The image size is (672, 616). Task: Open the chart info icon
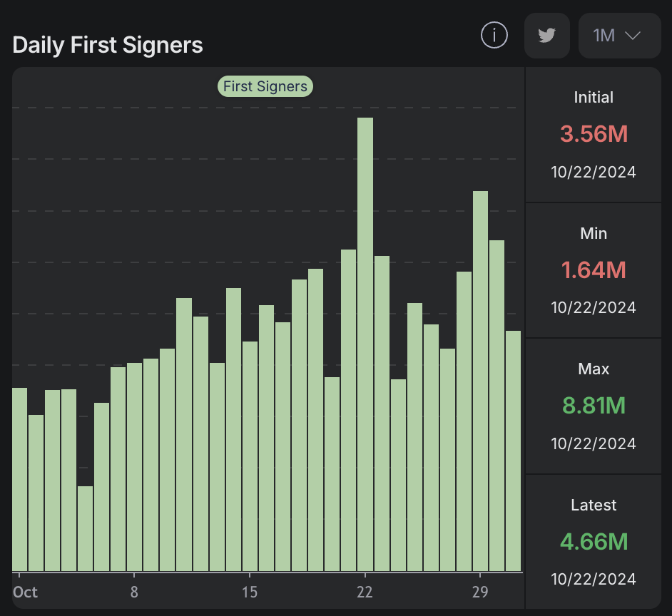pyautogui.click(x=494, y=35)
